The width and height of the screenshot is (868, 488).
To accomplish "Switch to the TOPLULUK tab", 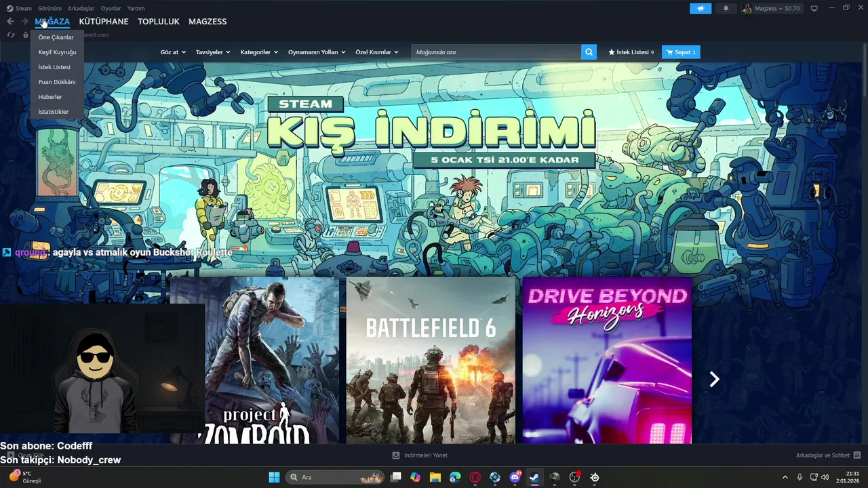I will click(x=159, y=22).
